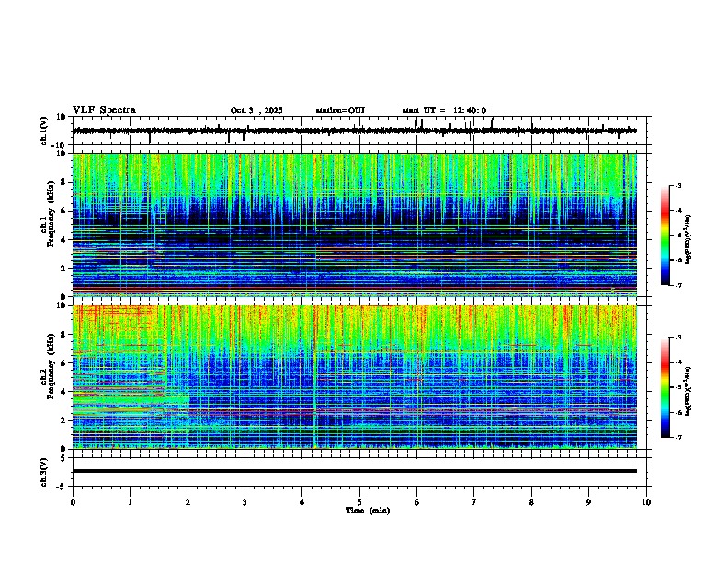Image resolution: width=728 pixels, height=563 pixels.
Task: Click the time axis tick label '5'
Action: 359,502
